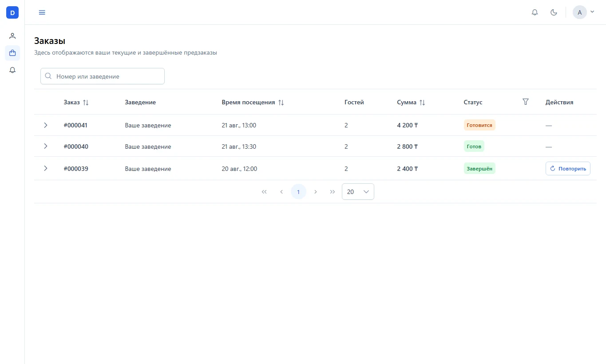Open the profile icon in sidebar
The image size is (606, 364).
[x=12, y=36]
